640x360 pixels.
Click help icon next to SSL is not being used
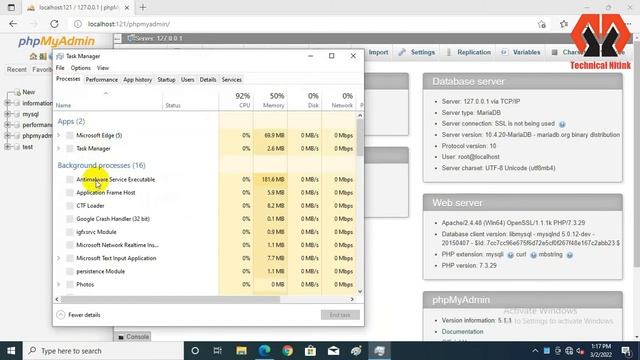tap(562, 124)
